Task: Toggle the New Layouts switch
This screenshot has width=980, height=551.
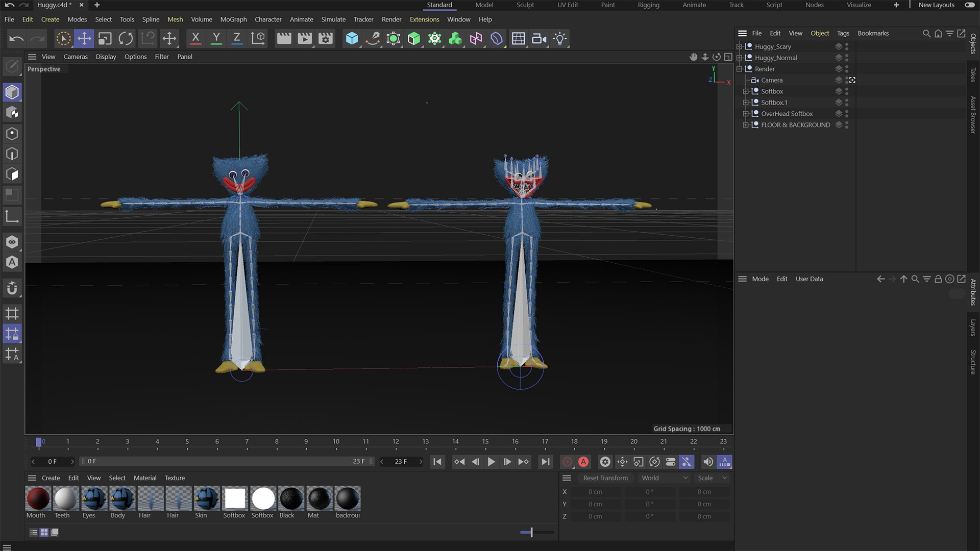Action: [969, 5]
